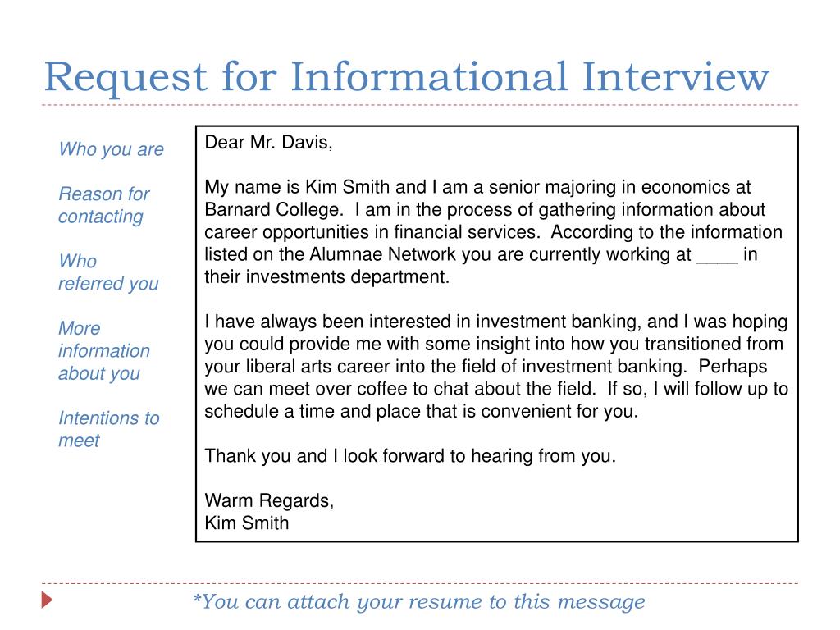Click the 'Who you are' label

coord(112,149)
